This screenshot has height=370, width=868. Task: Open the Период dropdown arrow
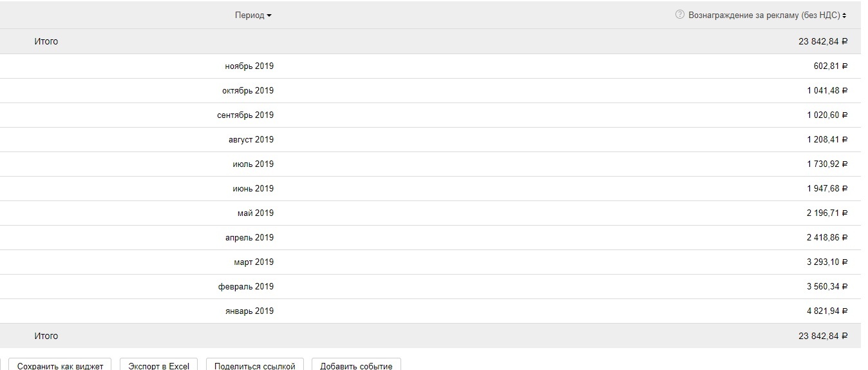269,16
